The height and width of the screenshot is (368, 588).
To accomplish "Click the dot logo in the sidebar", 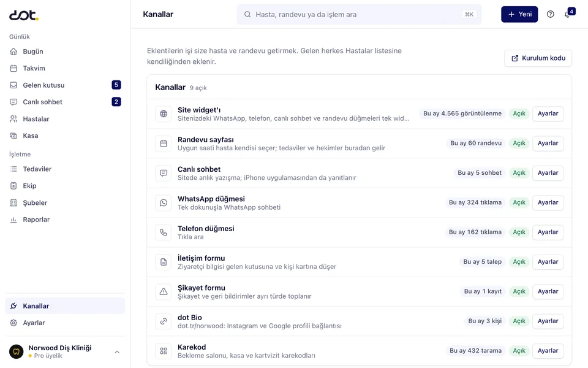I will coord(24,15).
